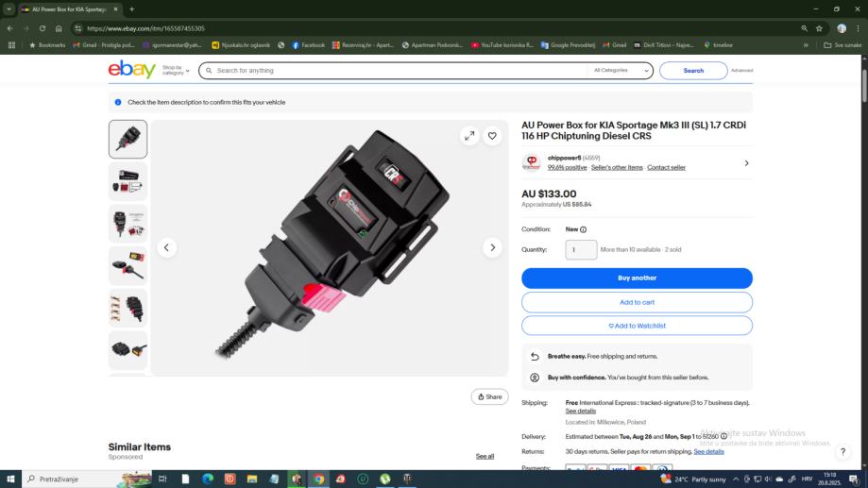Switch to Chrome on the taskbar
This screenshot has height=488, width=868.
click(319, 479)
